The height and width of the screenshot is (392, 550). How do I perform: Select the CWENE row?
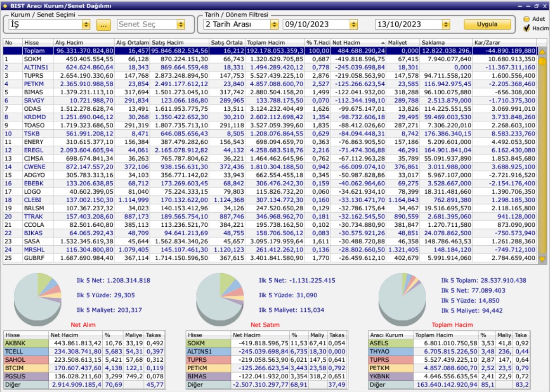[270, 167]
